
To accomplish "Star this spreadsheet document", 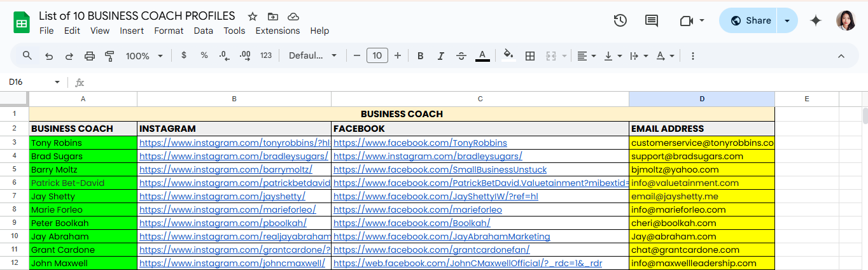I will [253, 17].
